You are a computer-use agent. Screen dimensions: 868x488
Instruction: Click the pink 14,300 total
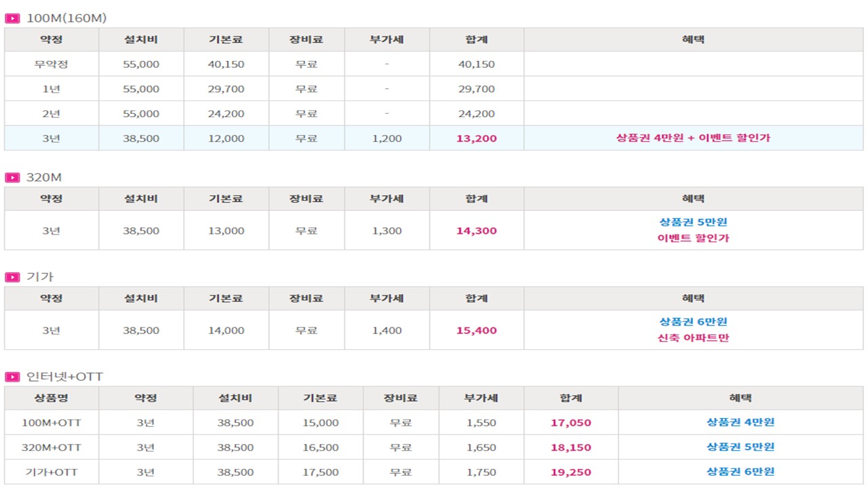[x=477, y=230]
